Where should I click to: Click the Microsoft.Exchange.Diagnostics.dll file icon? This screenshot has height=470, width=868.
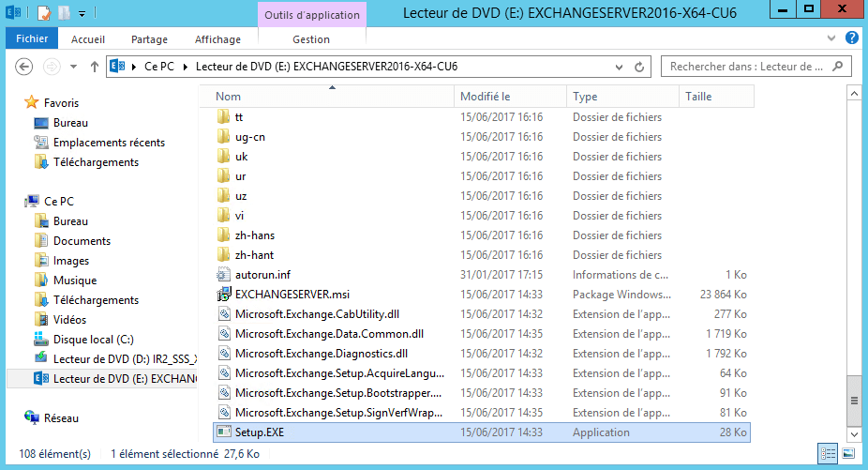click(x=224, y=353)
